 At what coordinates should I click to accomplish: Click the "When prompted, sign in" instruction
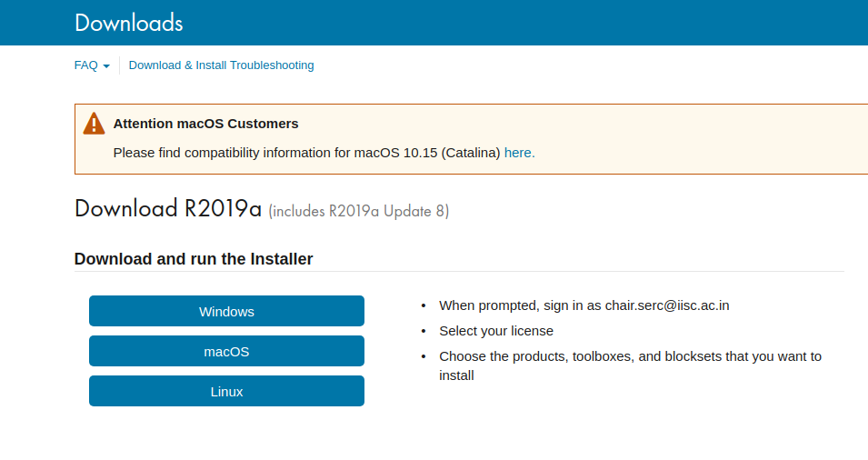[520, 305]
